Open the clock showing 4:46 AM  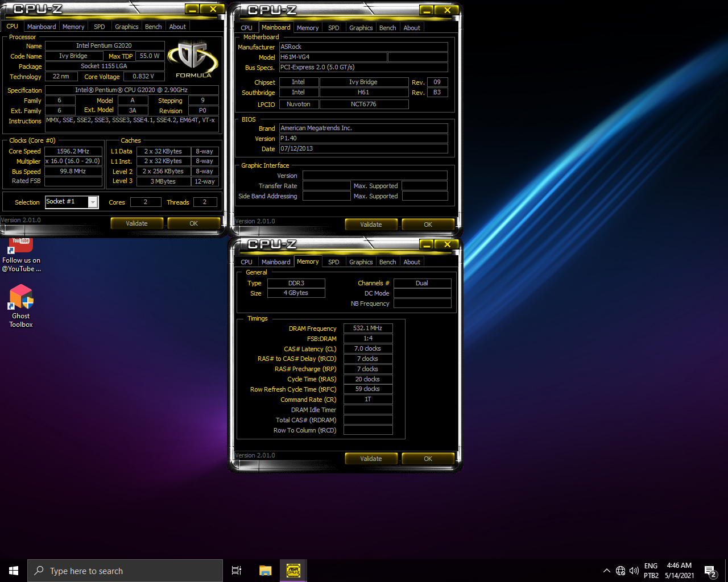pos(679,571)
